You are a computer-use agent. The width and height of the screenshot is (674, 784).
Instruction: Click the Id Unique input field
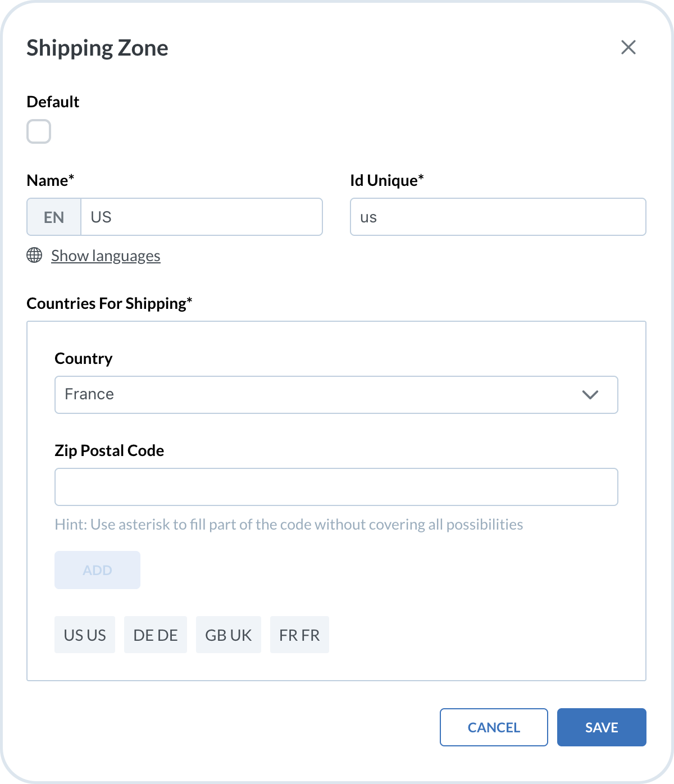click(x=498, y=217)
